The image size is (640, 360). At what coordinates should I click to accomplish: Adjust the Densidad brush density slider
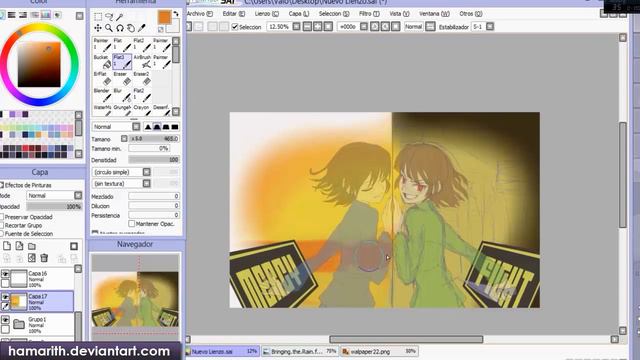(x=154, y=160)
